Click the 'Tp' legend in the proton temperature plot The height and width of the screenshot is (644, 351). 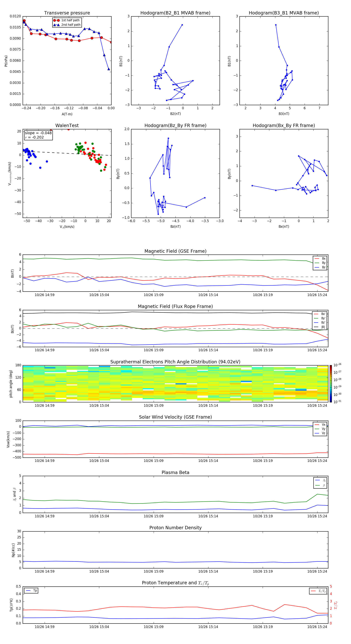31,591
